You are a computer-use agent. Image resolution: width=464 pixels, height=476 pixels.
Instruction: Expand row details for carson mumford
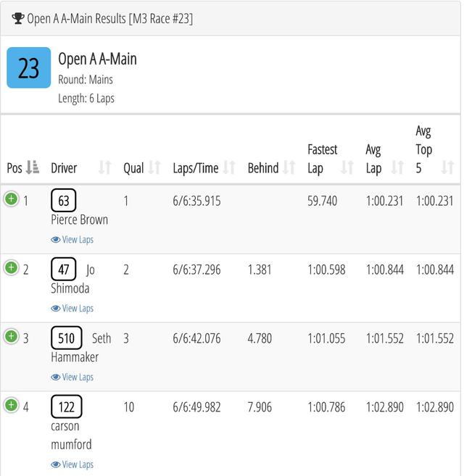click(x=12, y=405)
